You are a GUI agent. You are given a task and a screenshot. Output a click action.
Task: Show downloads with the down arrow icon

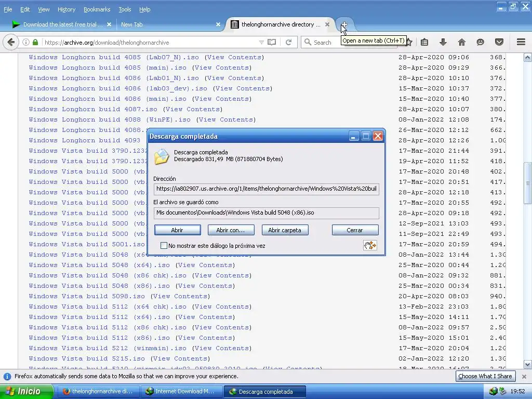tap(443, 42)
